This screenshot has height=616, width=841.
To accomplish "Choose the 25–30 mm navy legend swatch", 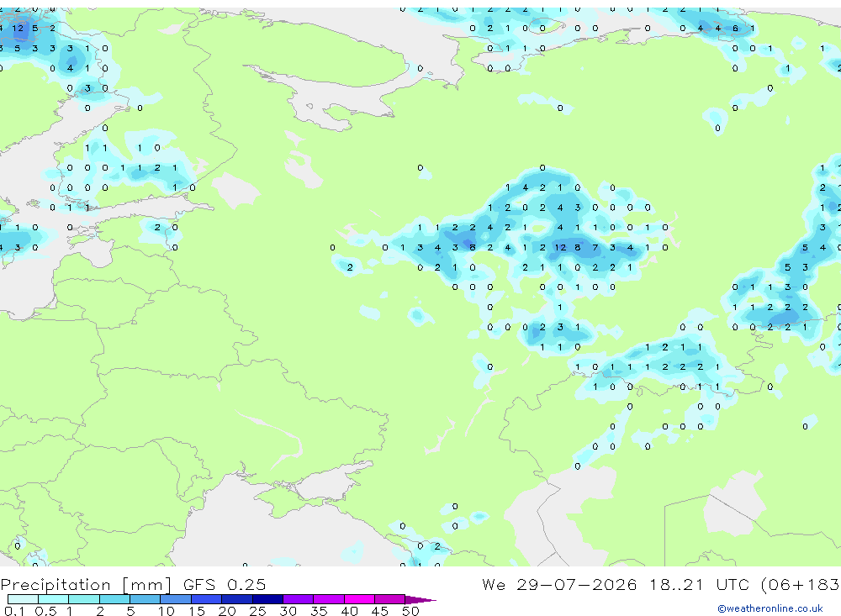I will click(267, 599).
